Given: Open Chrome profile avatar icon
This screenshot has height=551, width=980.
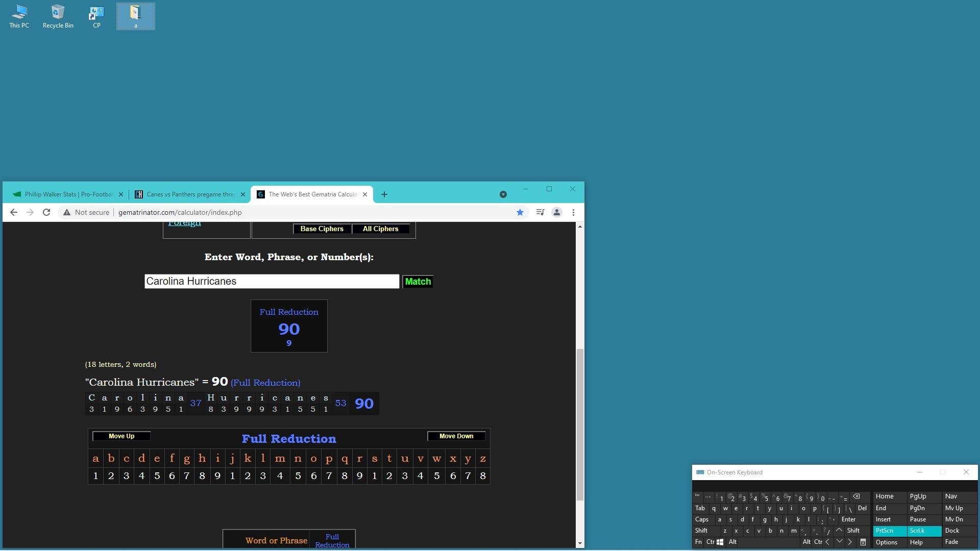Looking at the screenshot, I should point(557,212).
